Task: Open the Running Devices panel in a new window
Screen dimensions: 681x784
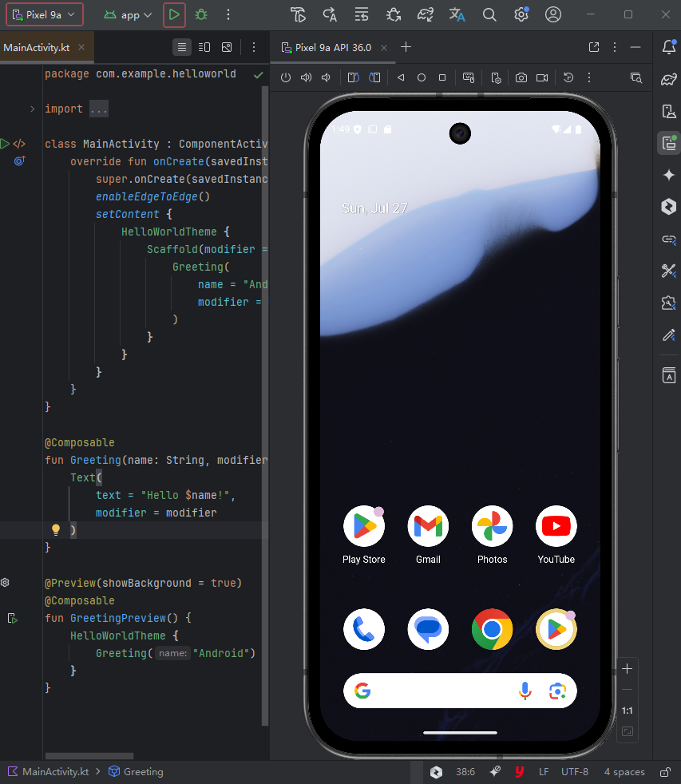Action: click(594, 47)
